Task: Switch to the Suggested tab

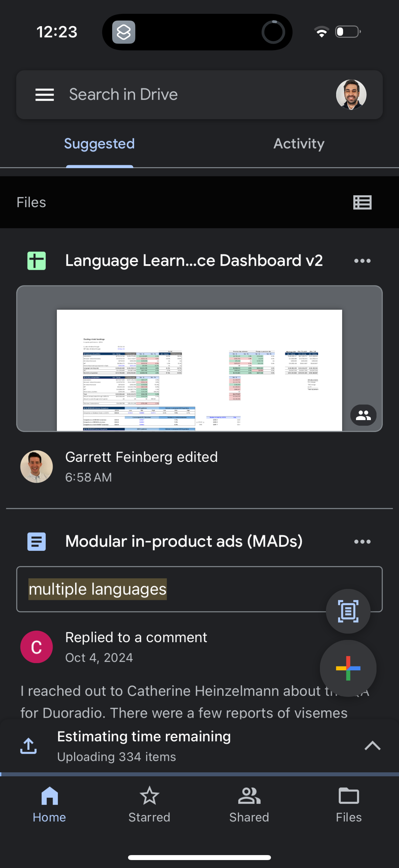Action: pyautogui.click(x=99, y=144)
